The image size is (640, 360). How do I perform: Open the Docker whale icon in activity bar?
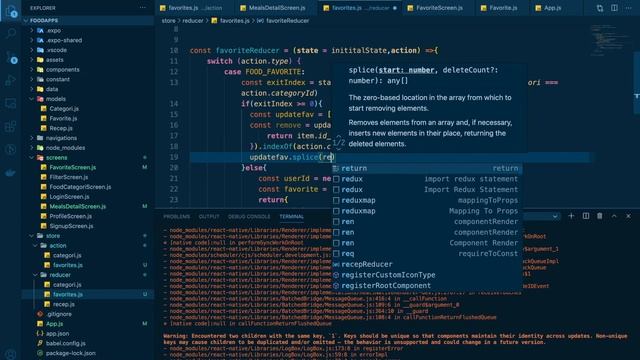pyautogui.click(x=11, y=173)
